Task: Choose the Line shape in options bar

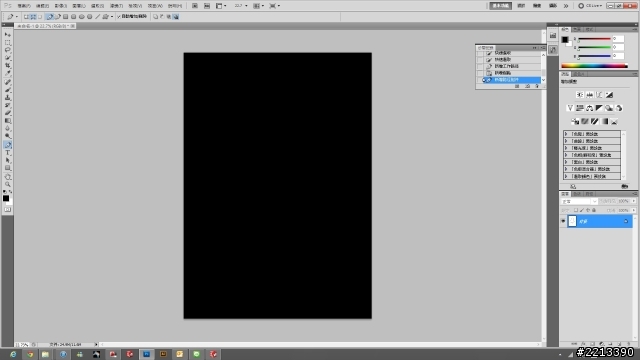Action: click(x=98, y=17)
